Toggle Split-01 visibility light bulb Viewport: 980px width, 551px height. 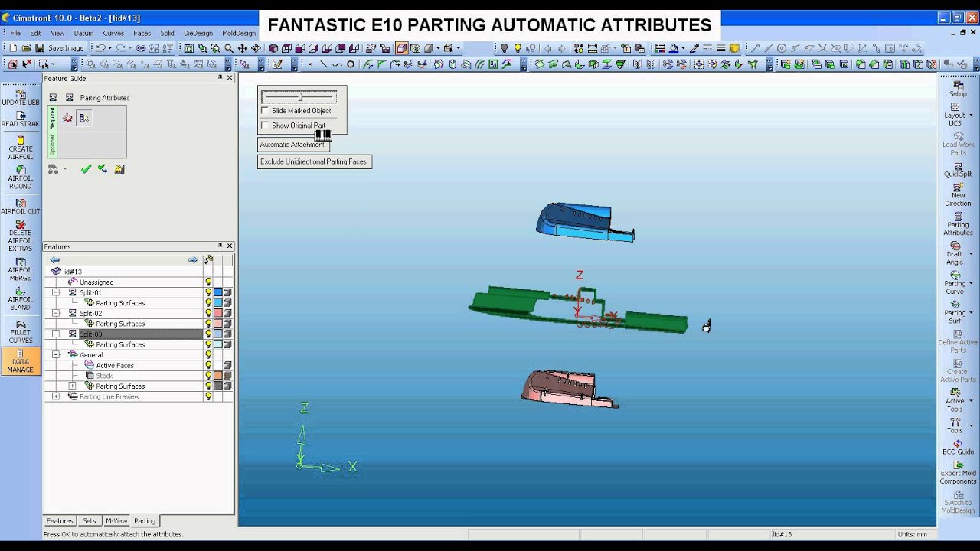coord(208,292)
